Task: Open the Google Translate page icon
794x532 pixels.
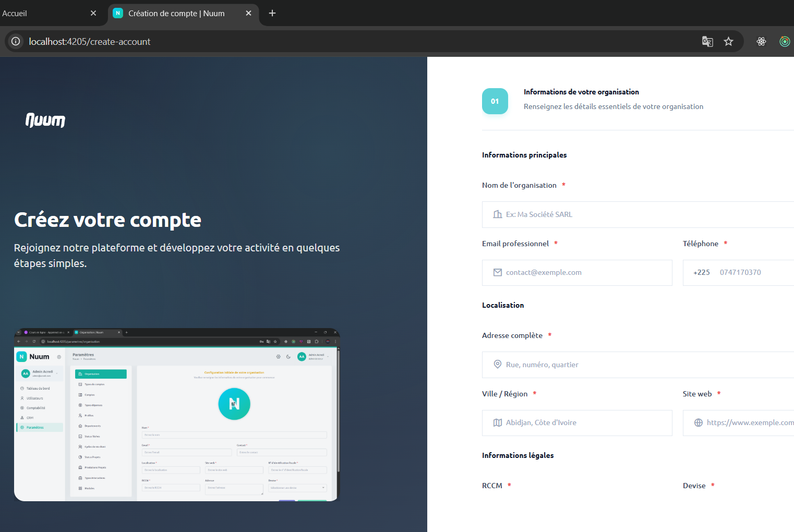Action: pos(707,42)
